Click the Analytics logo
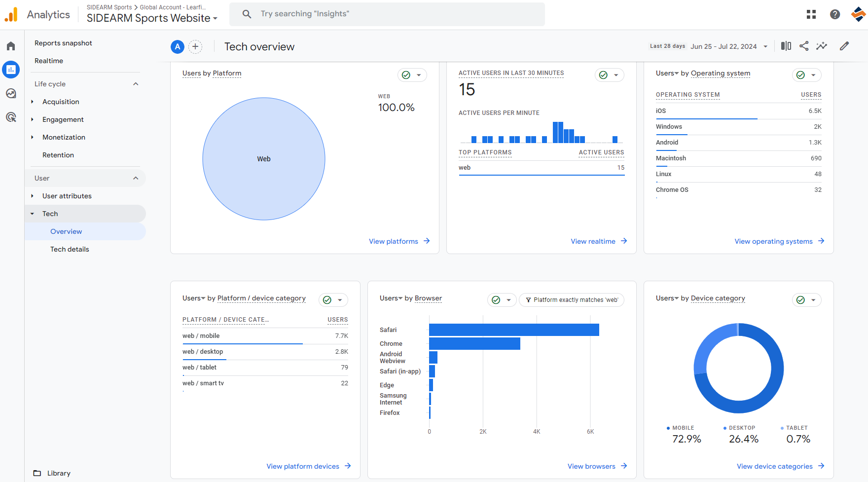 click(x=11, y=14)
